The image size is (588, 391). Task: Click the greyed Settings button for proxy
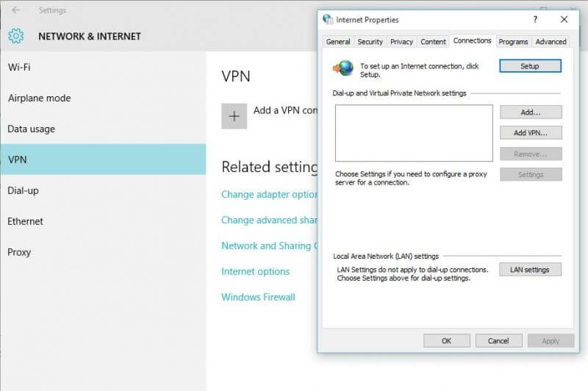coord(531,174)
